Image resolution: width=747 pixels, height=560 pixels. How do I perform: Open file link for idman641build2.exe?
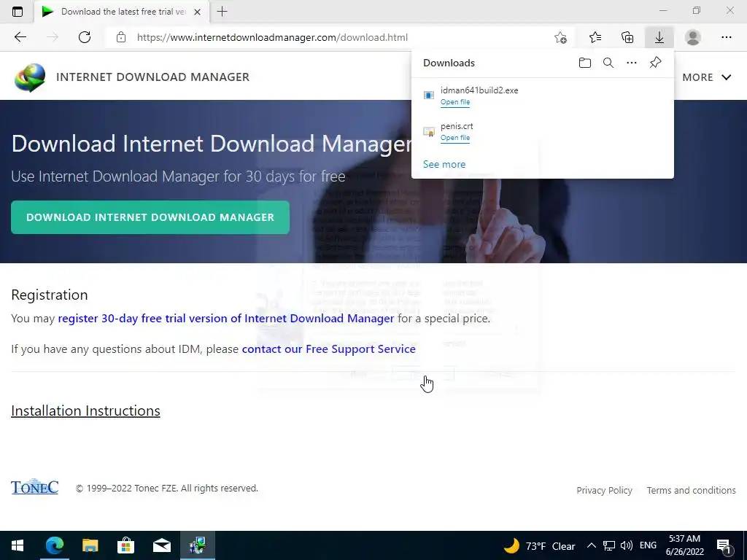click(x=455, y=102)
